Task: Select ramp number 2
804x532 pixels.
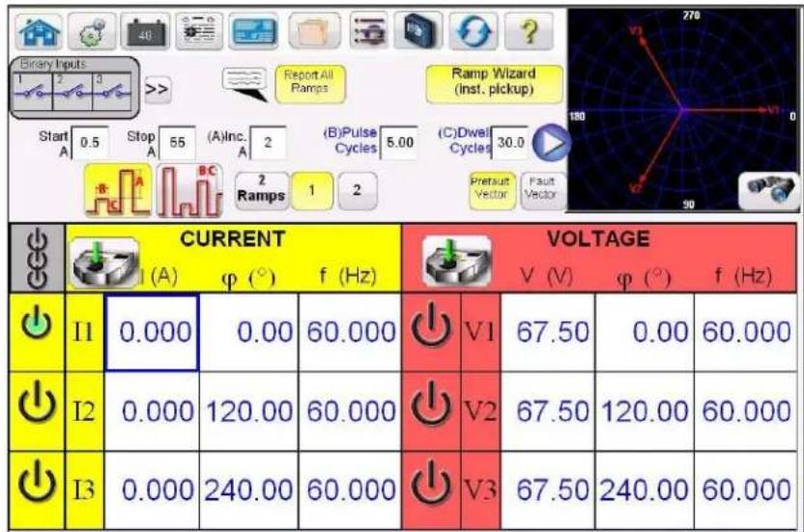Action: 358,191
